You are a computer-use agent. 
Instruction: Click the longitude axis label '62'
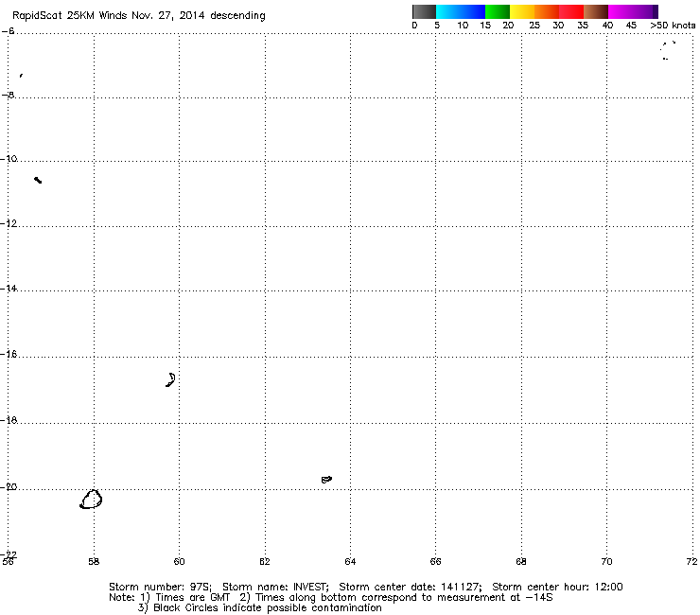point(265,561)
